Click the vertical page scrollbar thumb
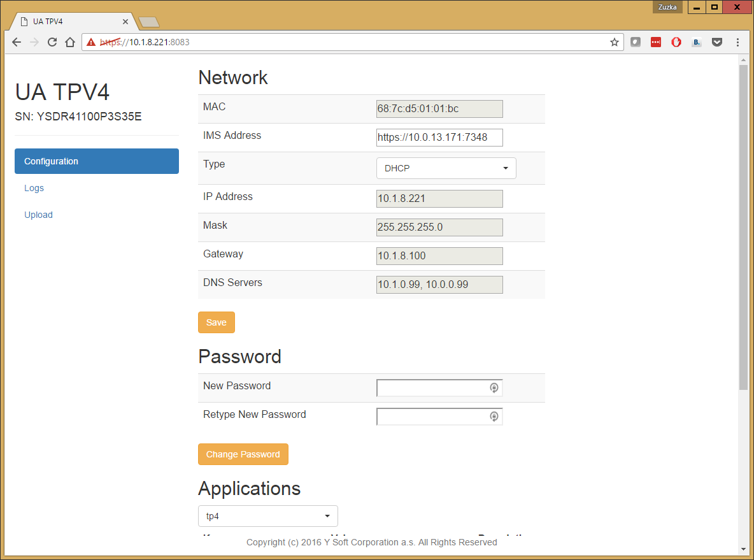 point(743,226)
